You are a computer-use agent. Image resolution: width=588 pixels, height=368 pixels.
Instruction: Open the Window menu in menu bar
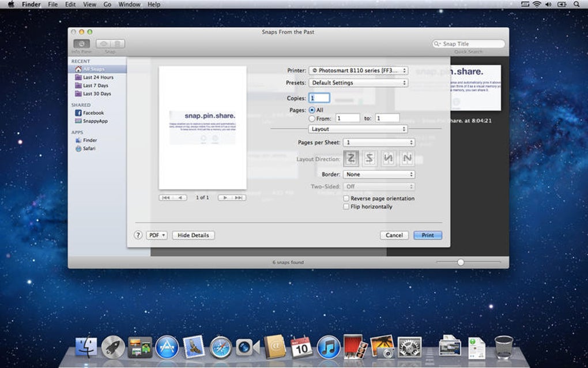(x=129, y=4)
